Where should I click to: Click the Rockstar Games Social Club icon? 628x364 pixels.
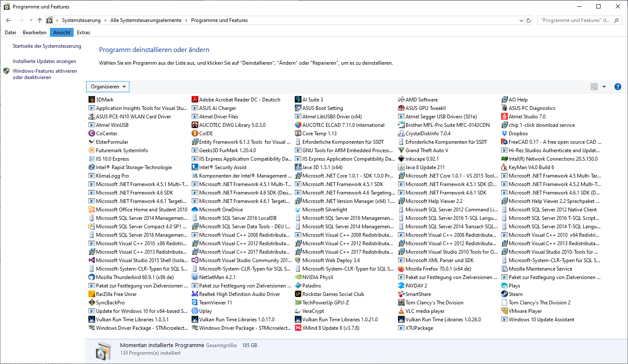(x=298, y=294)
